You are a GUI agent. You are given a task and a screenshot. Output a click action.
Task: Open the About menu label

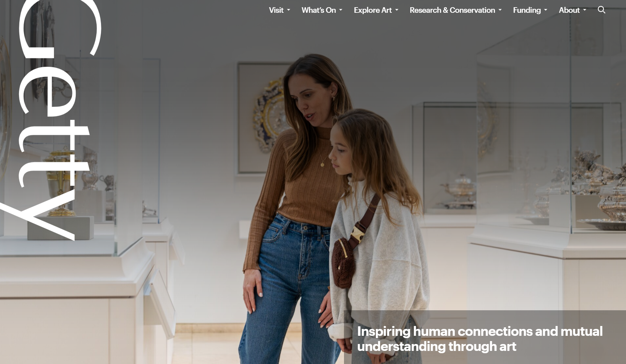tap(569, 10)
